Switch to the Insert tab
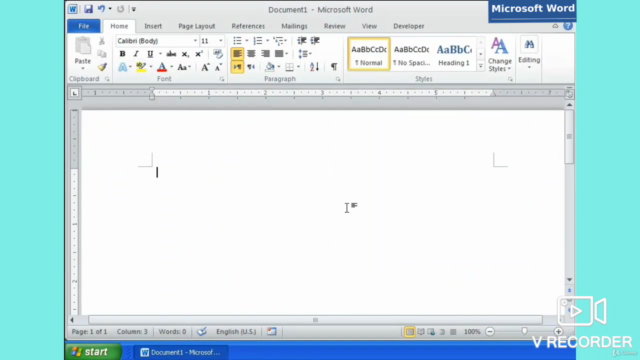 click(153, 26)
